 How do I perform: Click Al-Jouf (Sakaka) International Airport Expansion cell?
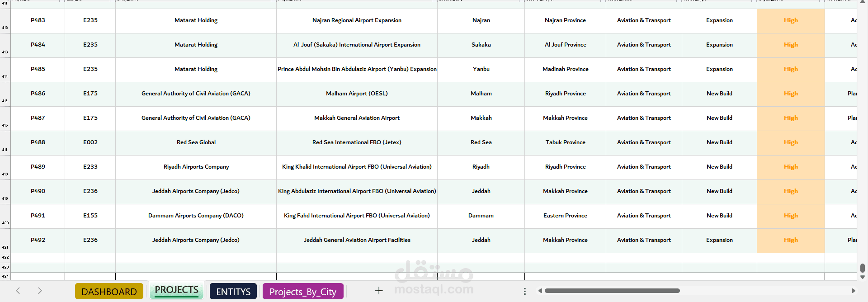tap(357, 45)
